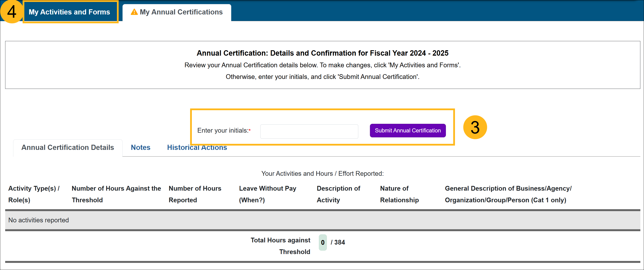Open the Notes tab

141,148
